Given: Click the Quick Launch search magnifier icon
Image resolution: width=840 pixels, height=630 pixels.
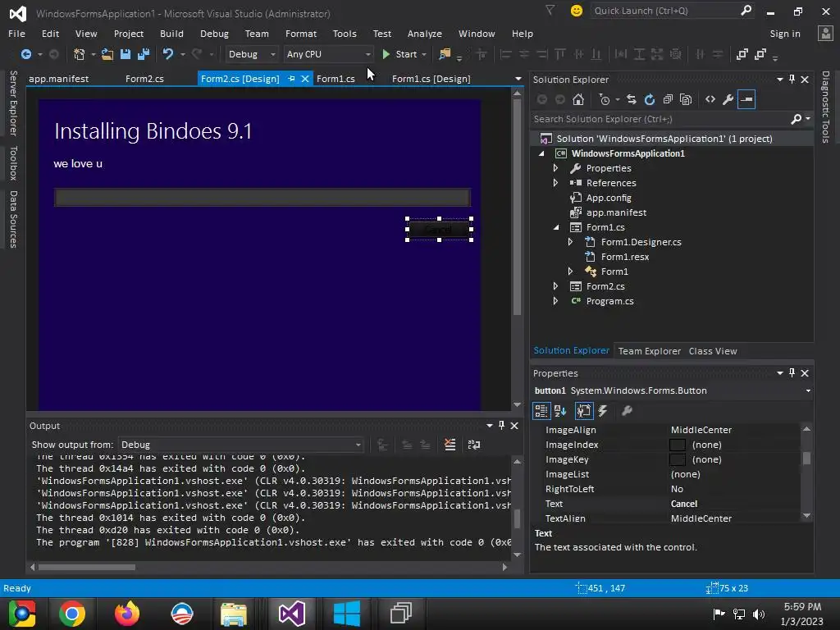Looking at the screenshot, I should tap(746, 11).
